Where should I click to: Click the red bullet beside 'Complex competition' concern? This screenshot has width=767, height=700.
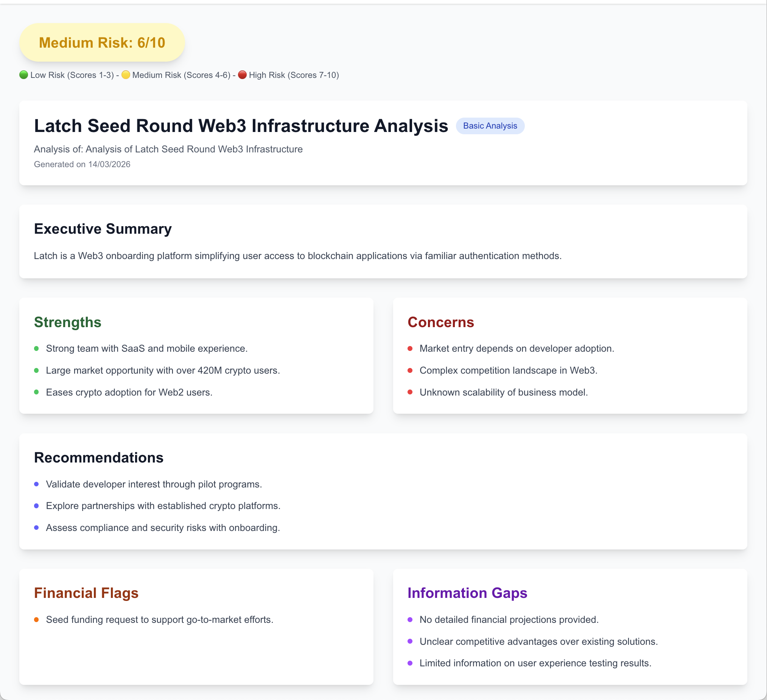[x=411, y=370]
